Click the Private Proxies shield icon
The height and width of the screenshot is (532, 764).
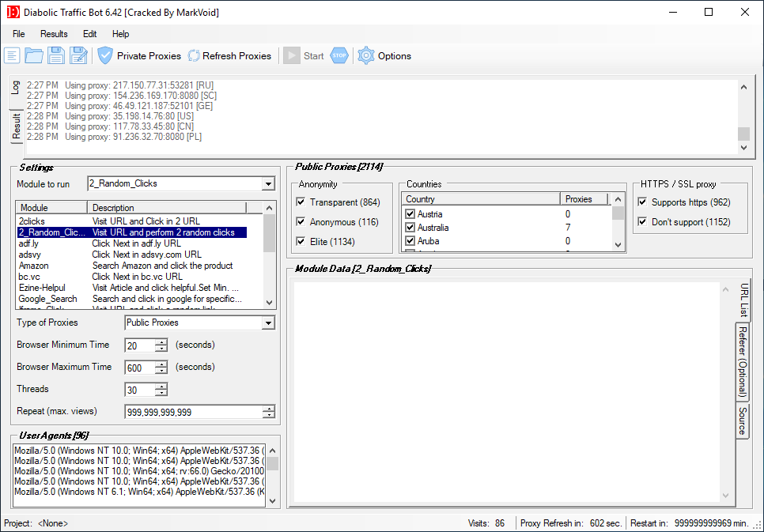(x=104, y=55)
